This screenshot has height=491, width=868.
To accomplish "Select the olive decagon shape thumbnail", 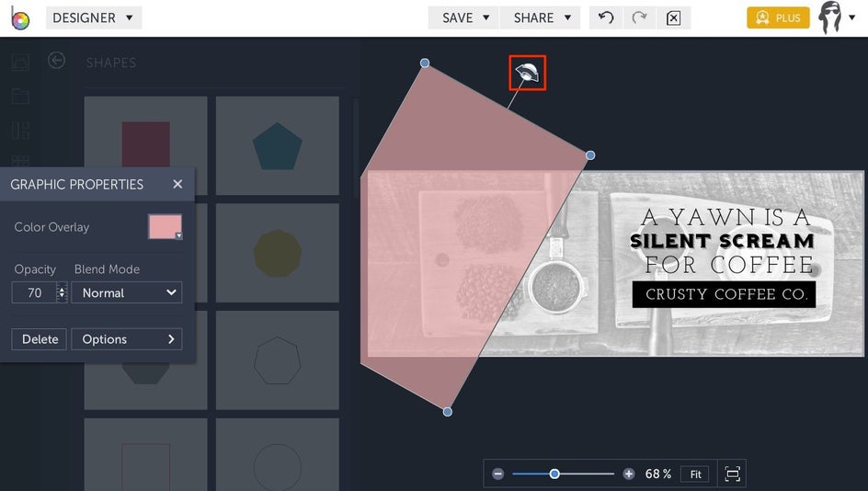I will click(278, 253).
